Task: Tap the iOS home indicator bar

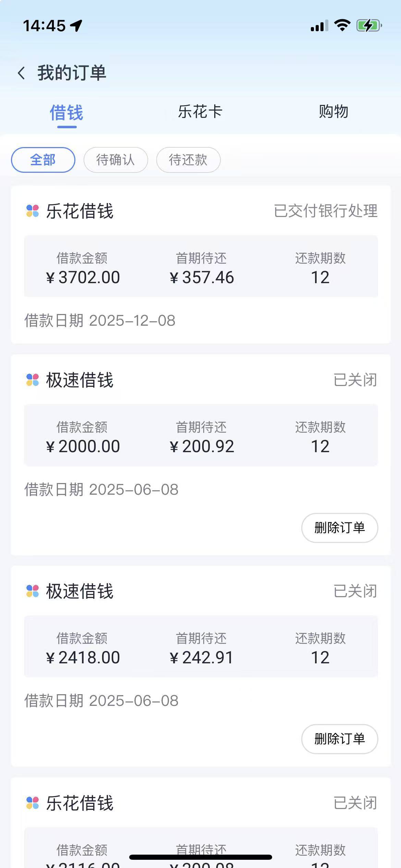Action: (x=200, y=857)
